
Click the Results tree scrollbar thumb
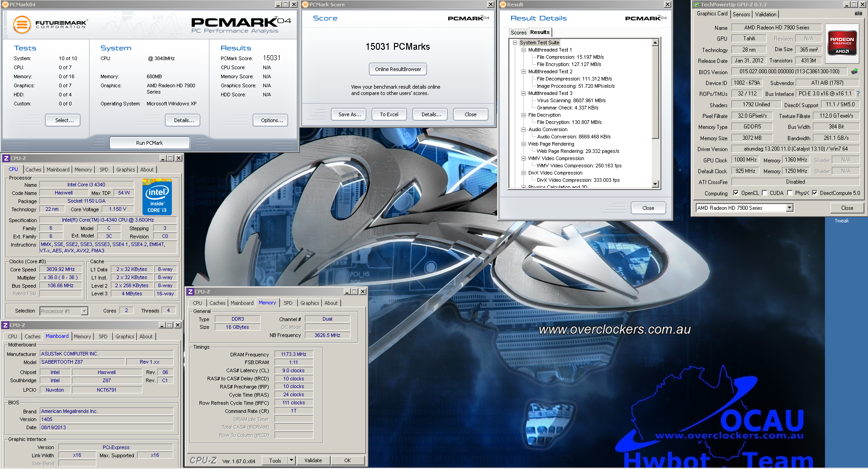(x=655, y=92)
